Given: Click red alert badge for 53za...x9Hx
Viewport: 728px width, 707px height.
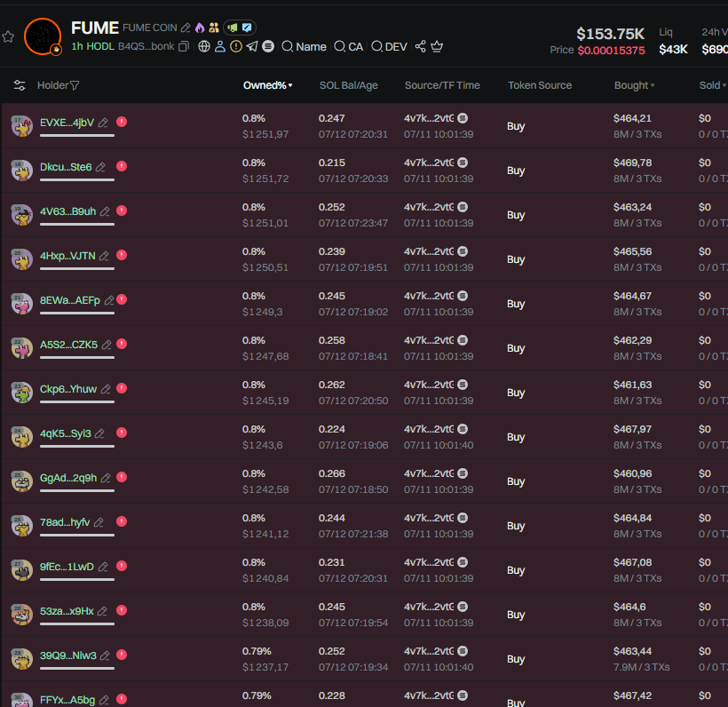Looking at the screenshot, I should (x=122, y=610).
